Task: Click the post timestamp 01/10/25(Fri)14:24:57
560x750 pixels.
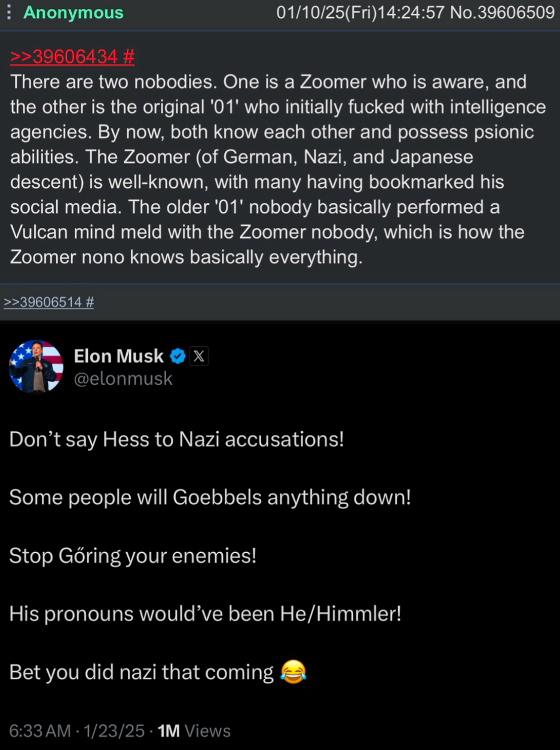Action: [360, 13]
